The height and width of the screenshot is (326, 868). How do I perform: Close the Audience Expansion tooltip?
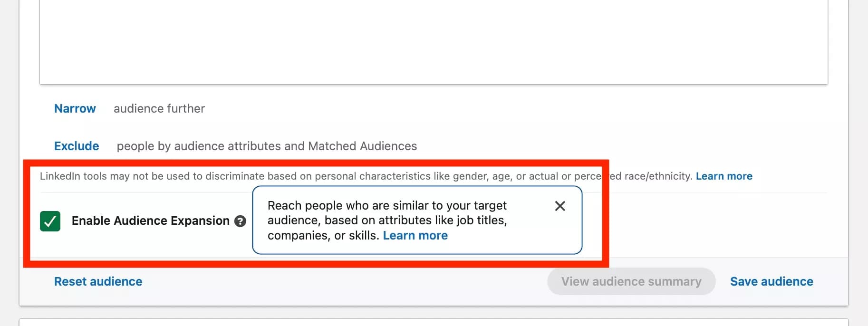(x=559, y=206)
